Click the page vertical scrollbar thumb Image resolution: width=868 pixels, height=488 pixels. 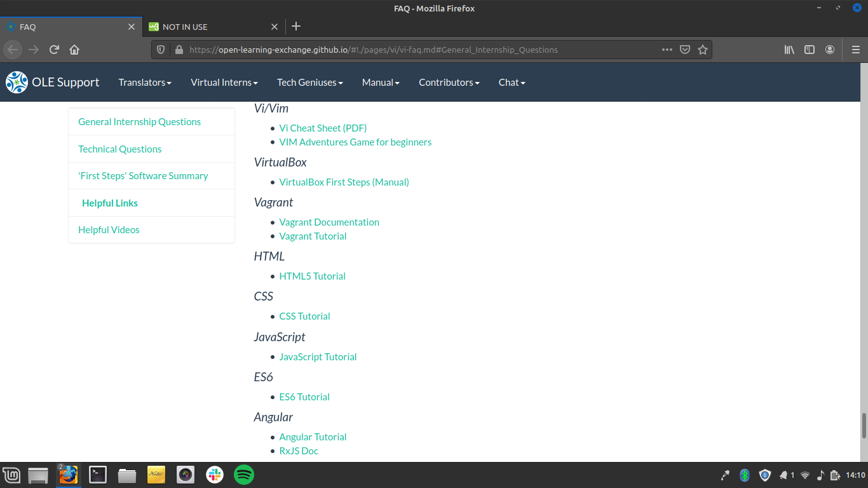(864, 426)
